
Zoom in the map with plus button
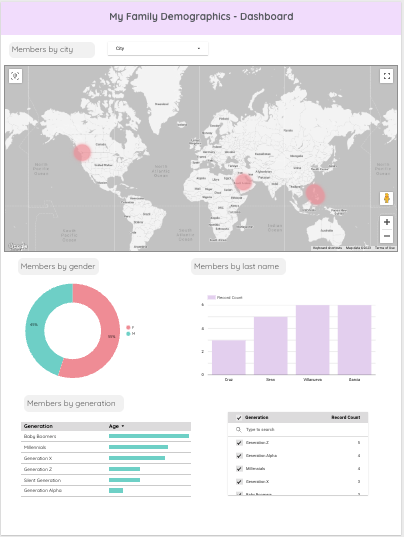tap(387, 222)
